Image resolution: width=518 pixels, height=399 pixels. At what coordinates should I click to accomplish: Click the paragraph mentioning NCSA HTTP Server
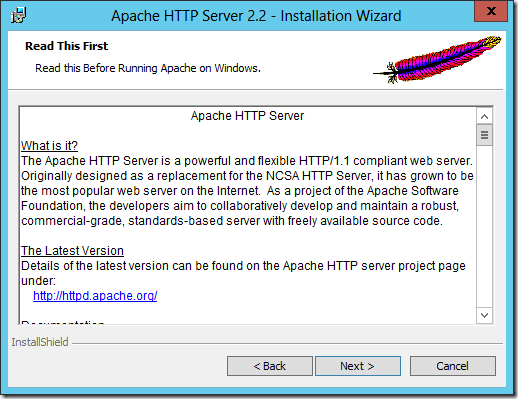[x=247, y=191]
